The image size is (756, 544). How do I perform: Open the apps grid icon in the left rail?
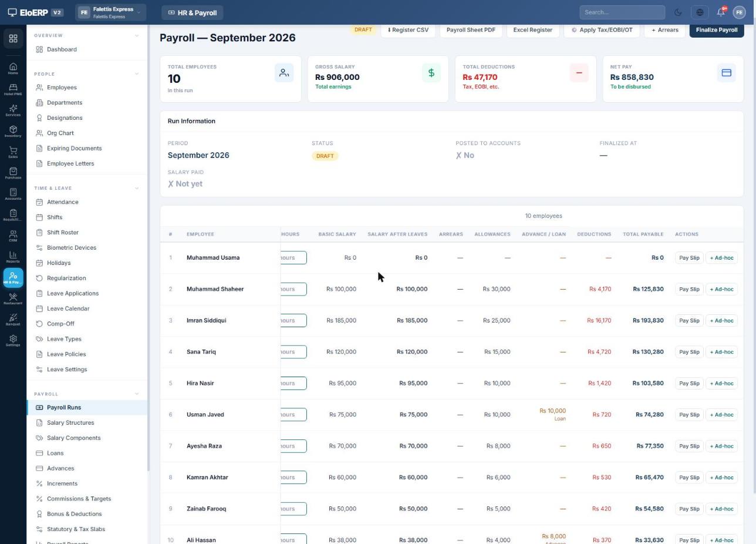click(13, 39)
